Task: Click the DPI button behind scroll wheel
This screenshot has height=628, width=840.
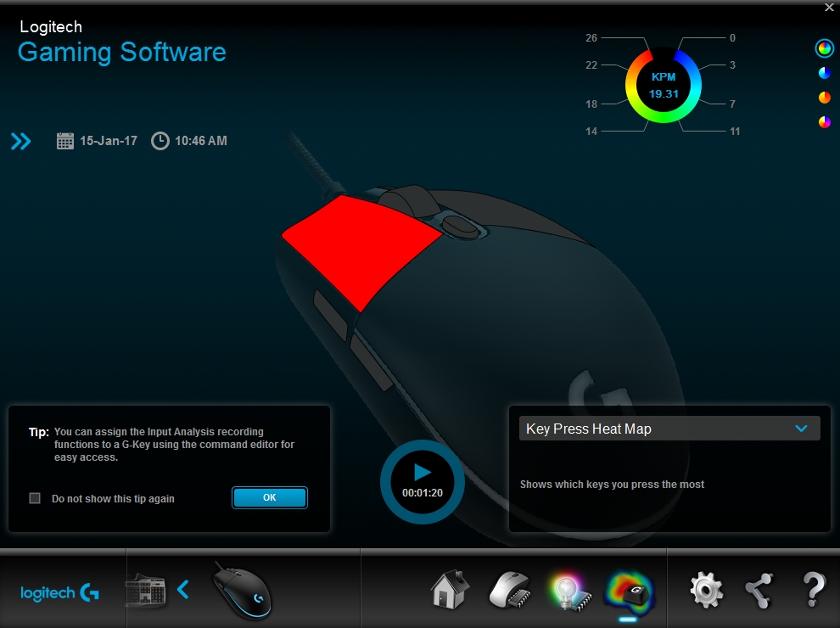Action: click(462, 227)
